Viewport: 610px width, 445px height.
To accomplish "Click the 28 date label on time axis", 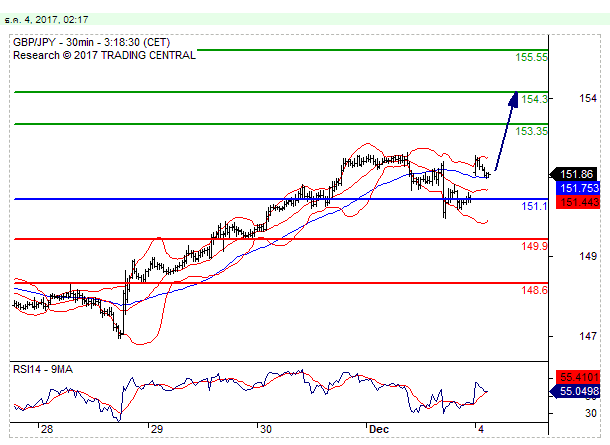I will [47, 429].
